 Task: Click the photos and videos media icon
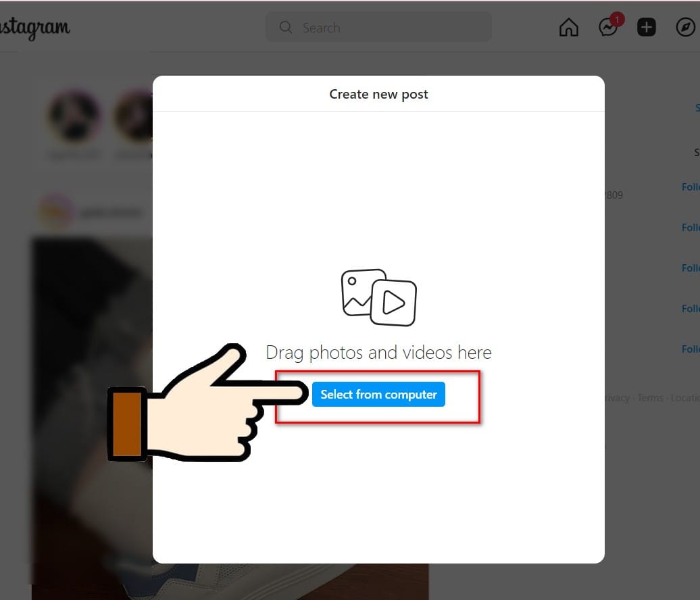(x=378, y=296)
